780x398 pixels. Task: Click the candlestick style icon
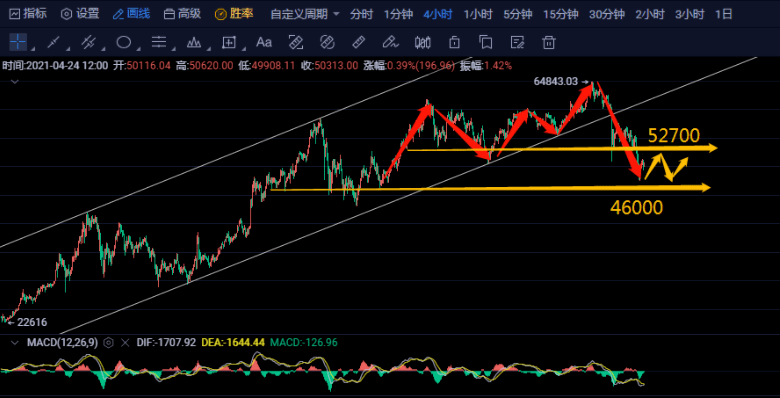tap(422, 42)
